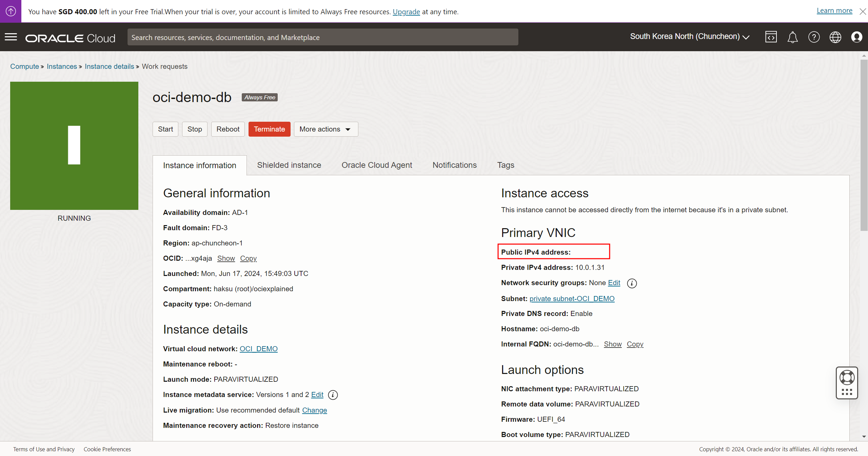The image size is (868, 456).
Task: Open the help question mark icon
Action: (x=814, y=37)
